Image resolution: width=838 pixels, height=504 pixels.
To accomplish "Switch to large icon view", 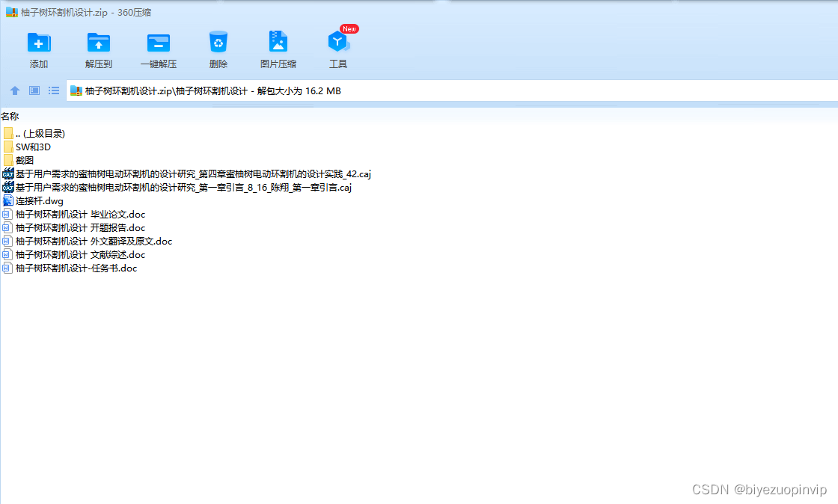I will coord(34,90).
